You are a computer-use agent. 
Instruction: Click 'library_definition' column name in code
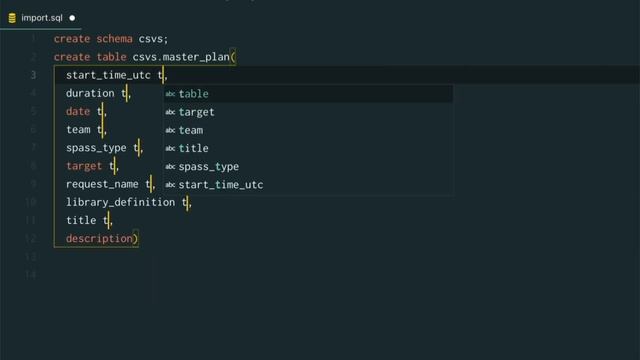[x=120, y=202]
